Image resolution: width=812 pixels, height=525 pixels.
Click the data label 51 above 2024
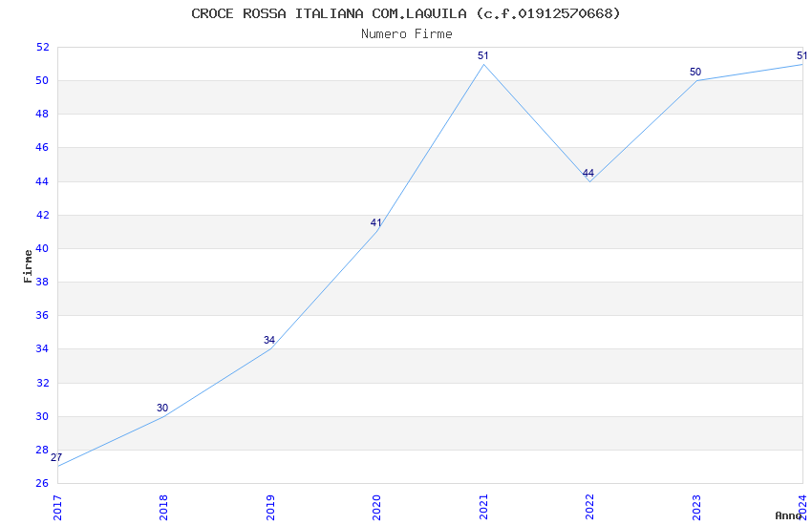pos(801,56)
